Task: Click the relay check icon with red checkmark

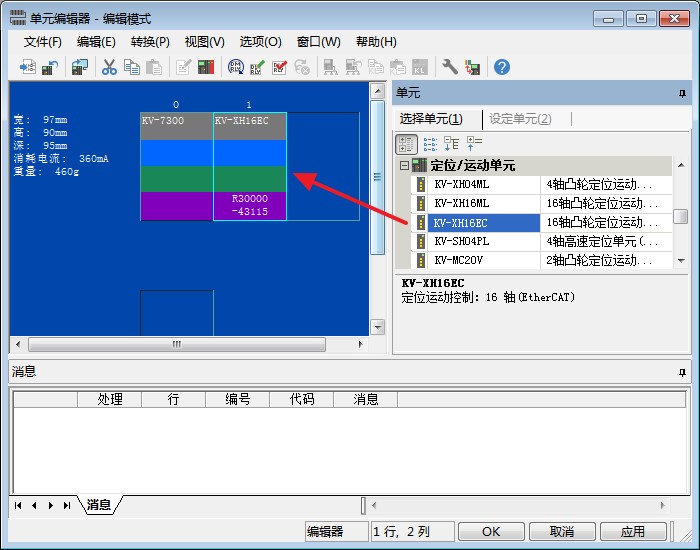Action: tap(279, 67)
